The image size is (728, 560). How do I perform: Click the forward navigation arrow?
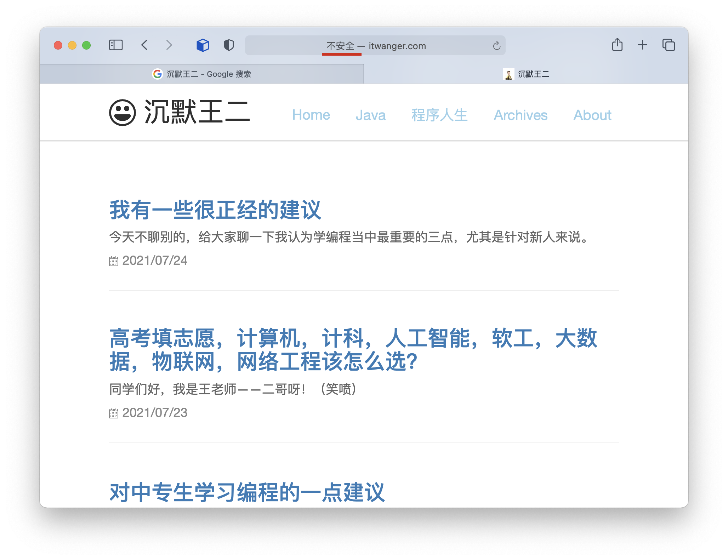[169, 45]
